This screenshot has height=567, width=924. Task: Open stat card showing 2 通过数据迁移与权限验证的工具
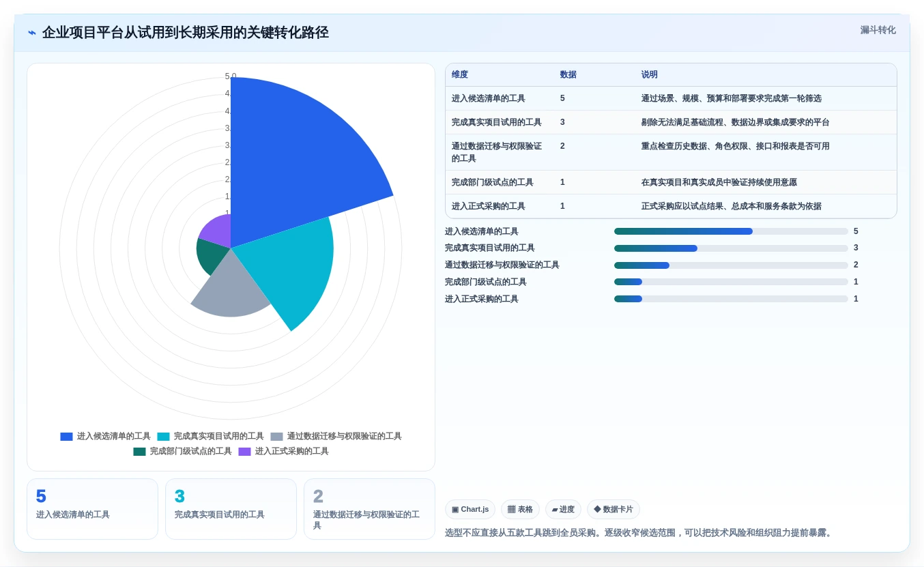click(369, 509)
